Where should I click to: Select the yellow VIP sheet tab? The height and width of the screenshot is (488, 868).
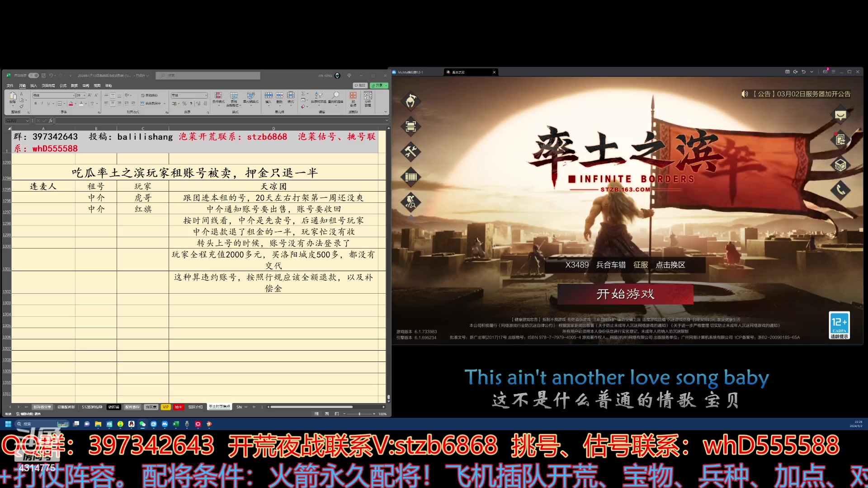(x=165, y=407)
